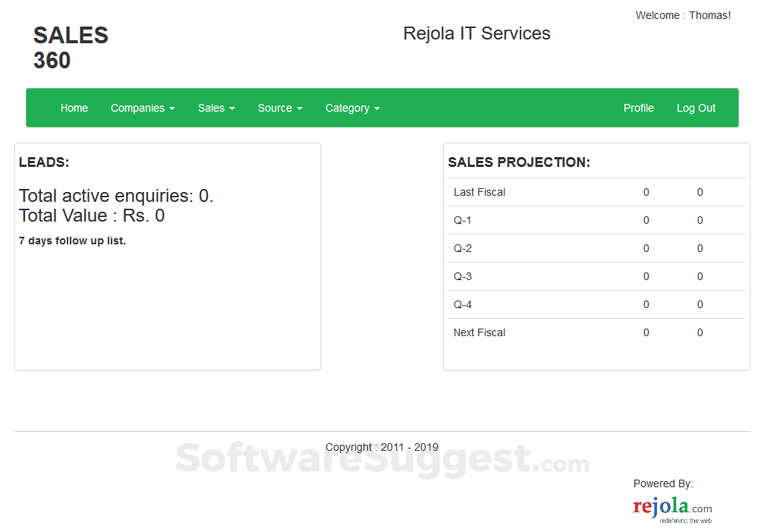The height and width of the screenshot is (532, 764).
Task: Click the SALES 360 brand logo
Action: coord(71,47)
